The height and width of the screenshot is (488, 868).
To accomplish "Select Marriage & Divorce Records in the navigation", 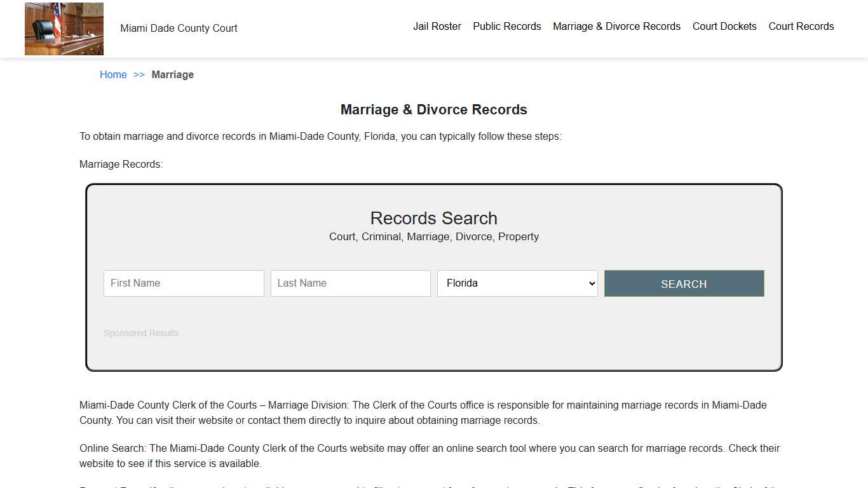I will [x=616, y=26].
